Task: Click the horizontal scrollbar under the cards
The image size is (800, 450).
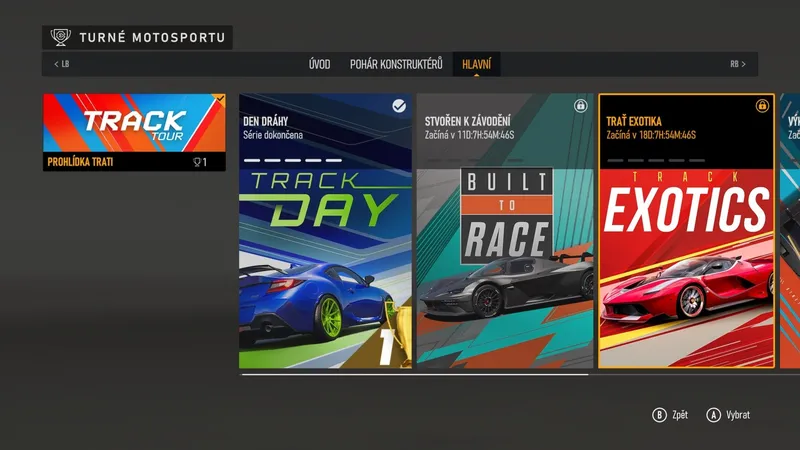Action: [x=414, y=374]
